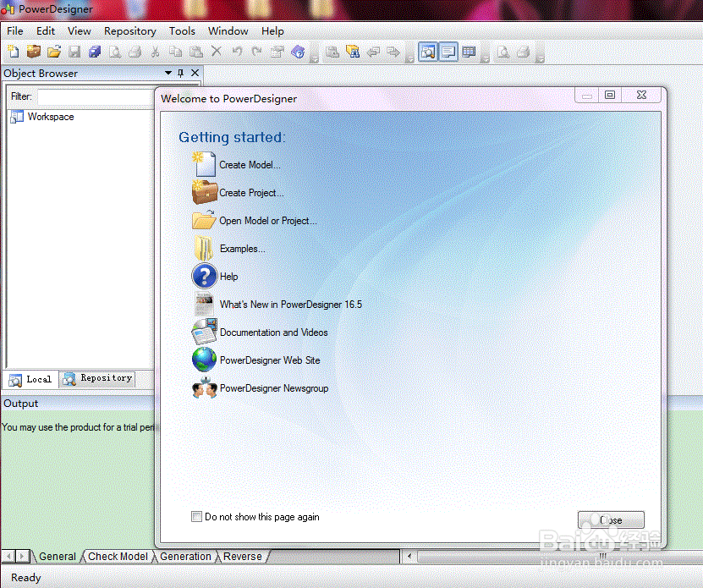Switch to the Check Model output tab
Screen dimensions: 703x588
118,556
